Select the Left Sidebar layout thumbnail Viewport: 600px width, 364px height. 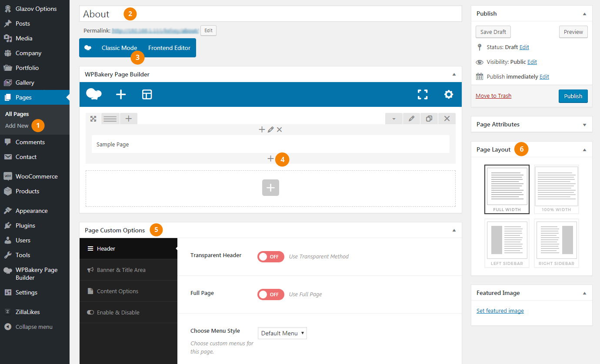507,242
